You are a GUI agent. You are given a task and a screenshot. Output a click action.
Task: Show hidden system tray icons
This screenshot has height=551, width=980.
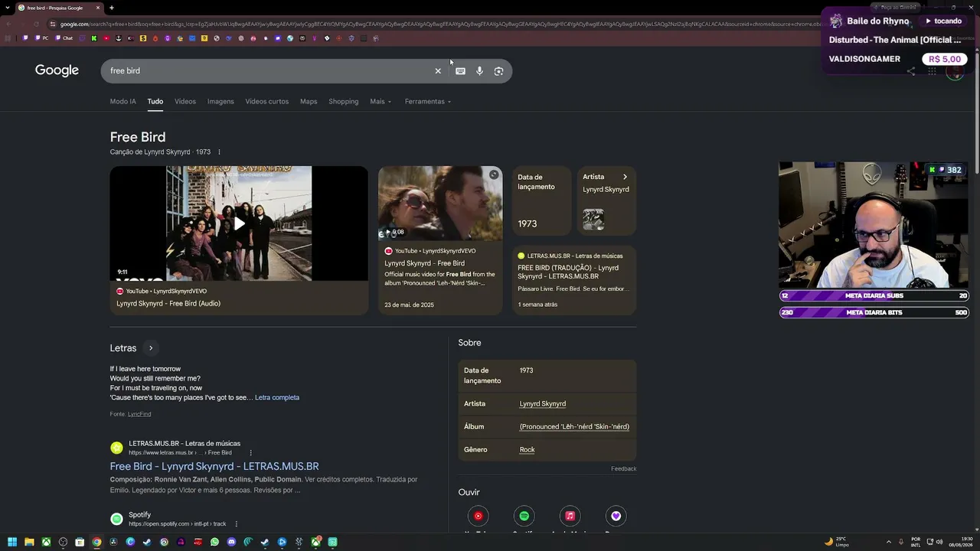click(889, 542)
